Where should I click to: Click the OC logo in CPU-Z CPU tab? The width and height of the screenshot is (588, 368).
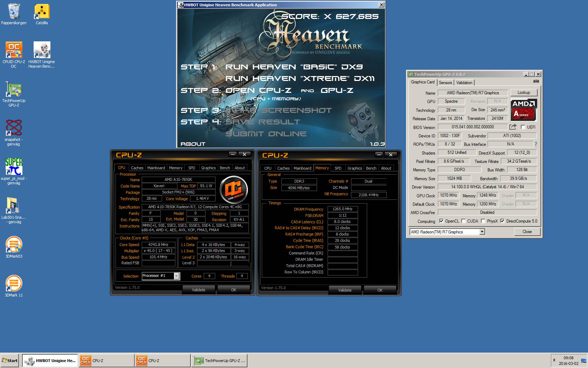click(233, 190)
